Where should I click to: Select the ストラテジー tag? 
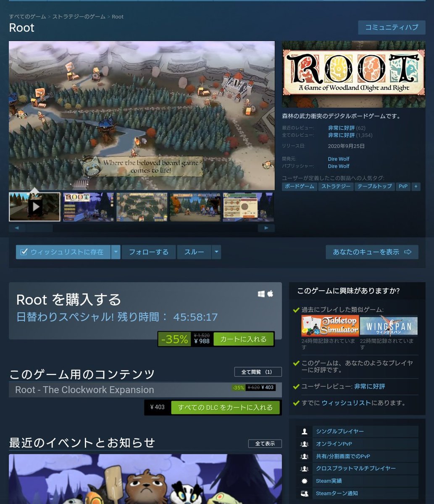coord(336,186)
